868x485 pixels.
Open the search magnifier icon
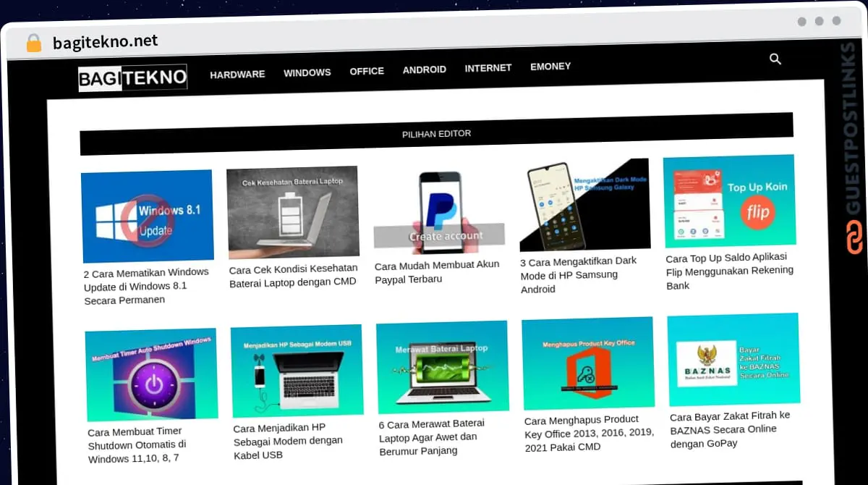(x=775, y=59)
